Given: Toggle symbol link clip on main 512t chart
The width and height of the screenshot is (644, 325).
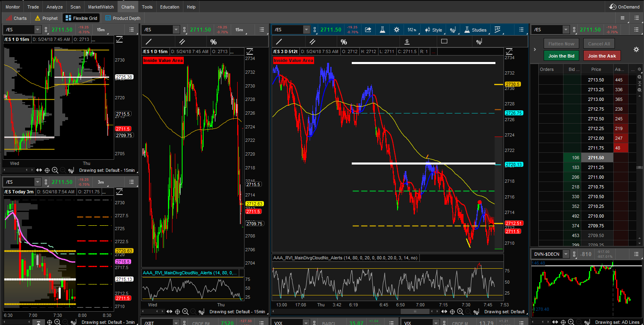Looking at the screenshot, I should [314, 30].
